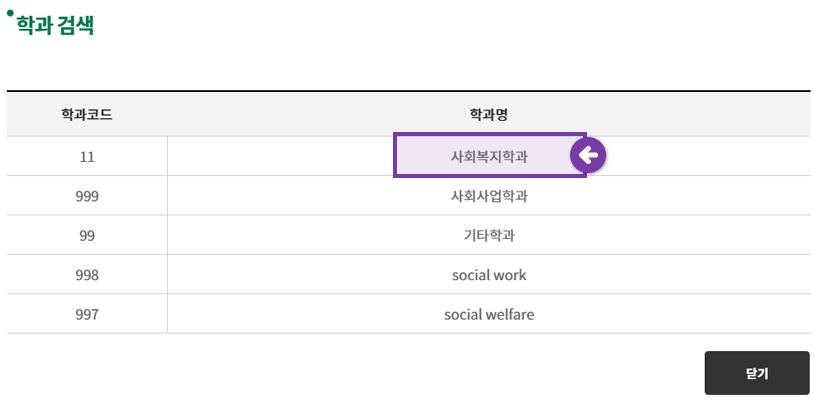Choose 사회사업학과 from the department list
This screenshot has width=815, height=401.
click(x=489, y=196)
